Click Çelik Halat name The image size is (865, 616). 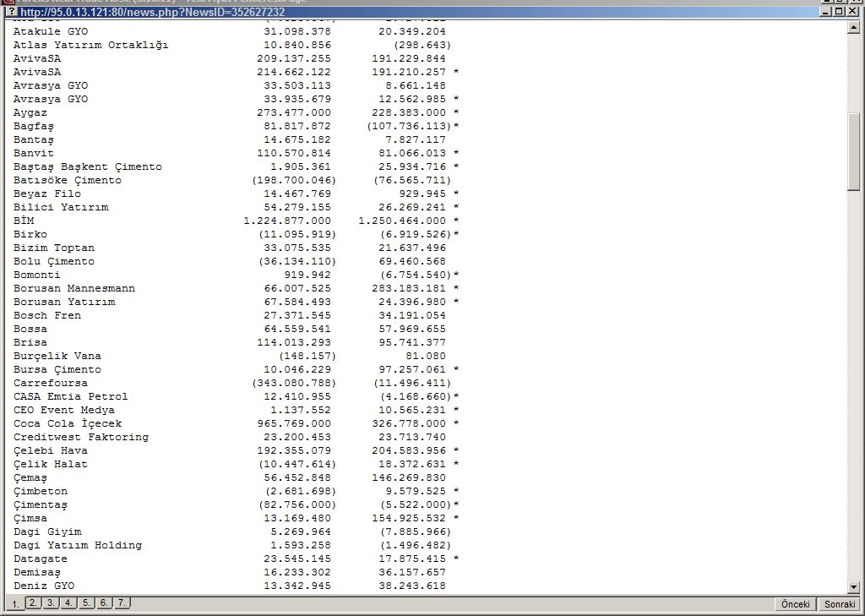pos(50,464)
